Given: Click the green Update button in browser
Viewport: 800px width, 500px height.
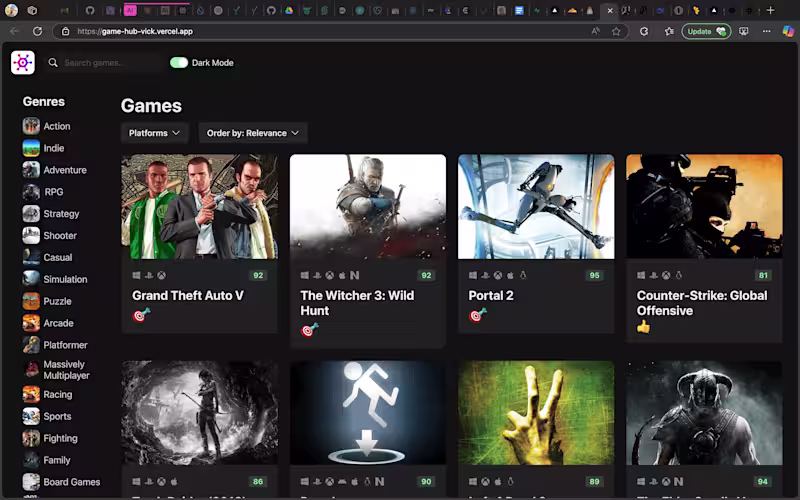Looking at the screenshot, I should point(706,31).
